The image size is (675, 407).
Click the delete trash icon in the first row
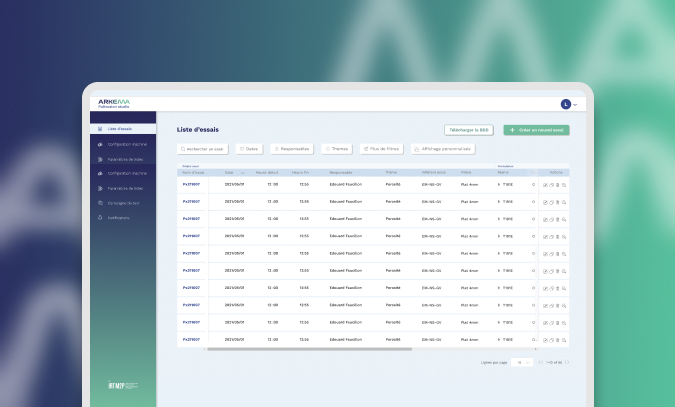(558, 185)
